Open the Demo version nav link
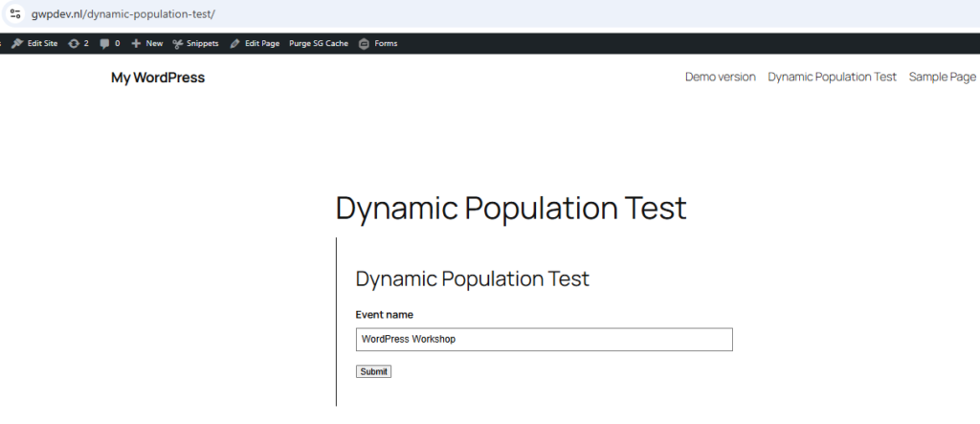 coord(720,77)
